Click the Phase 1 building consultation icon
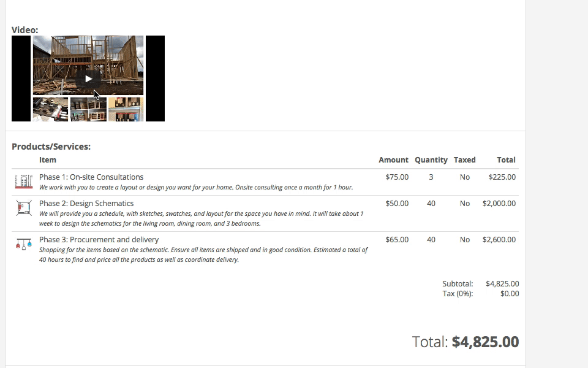Image resolution: width=588 pixels, height=368 pixels. click(23, 182)
